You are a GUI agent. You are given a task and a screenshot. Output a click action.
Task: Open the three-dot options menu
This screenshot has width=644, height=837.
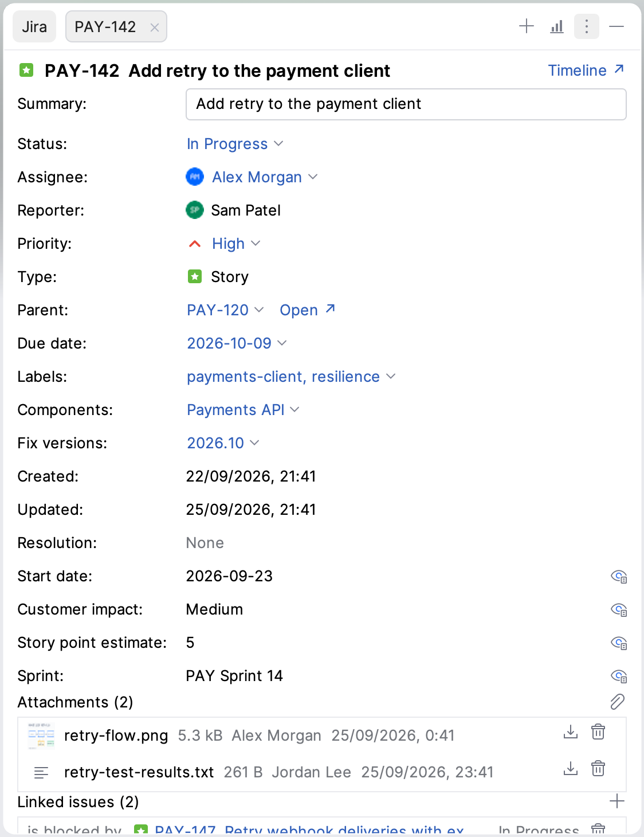click(x=586, y=26)
